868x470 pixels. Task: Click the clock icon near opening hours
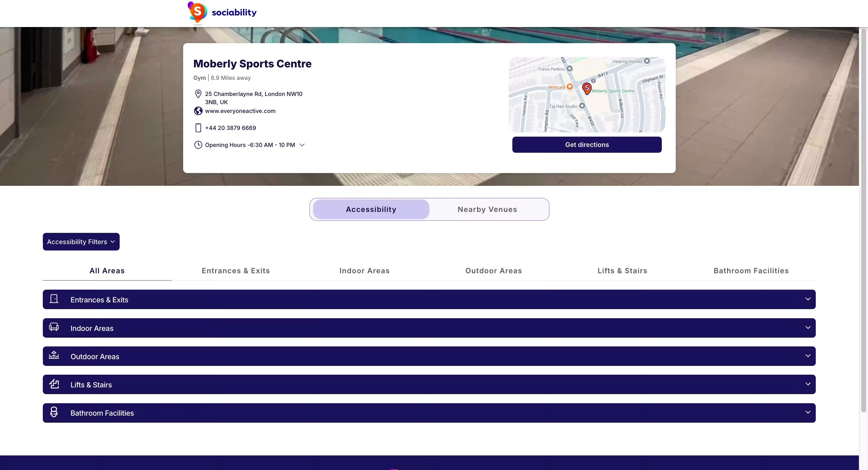pos(198,145)
